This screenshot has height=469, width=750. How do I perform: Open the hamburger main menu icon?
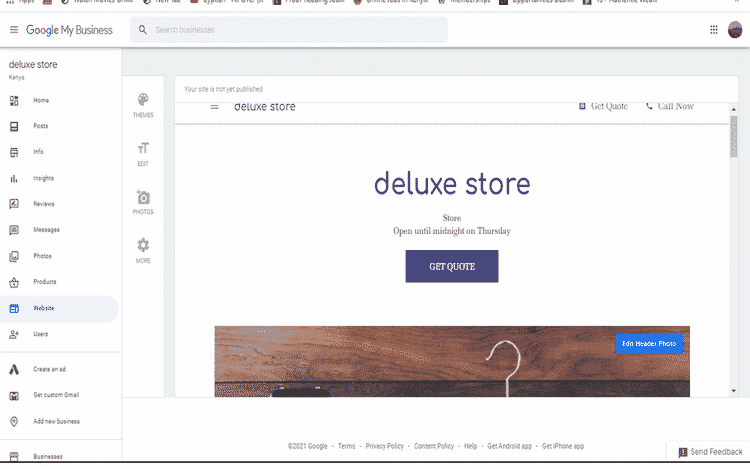point(14,30)
